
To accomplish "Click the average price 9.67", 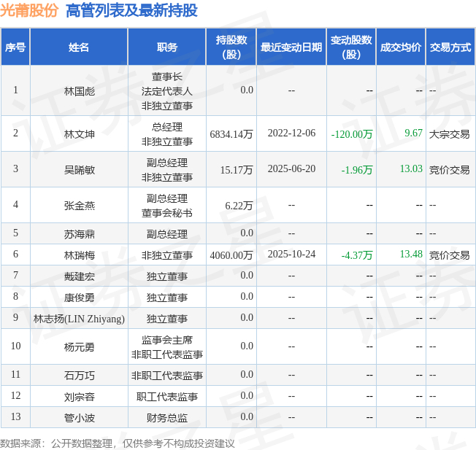I will (413, 133).
